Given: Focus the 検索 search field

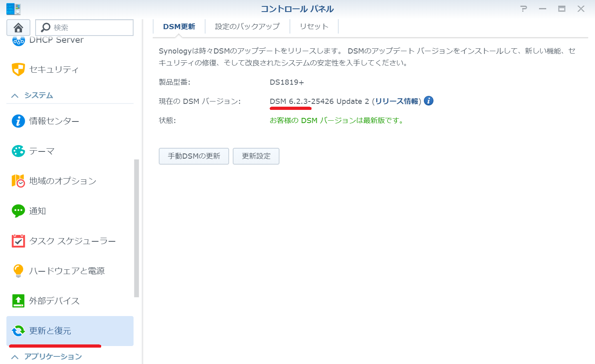Looking at the screenshot, I should (84, 28).
